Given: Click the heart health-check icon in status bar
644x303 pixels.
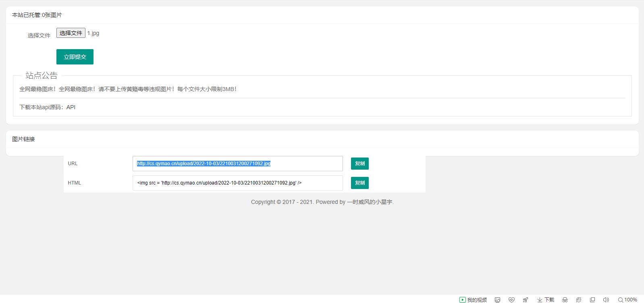Looking at the screenshot, I should (x=511, y=300).
